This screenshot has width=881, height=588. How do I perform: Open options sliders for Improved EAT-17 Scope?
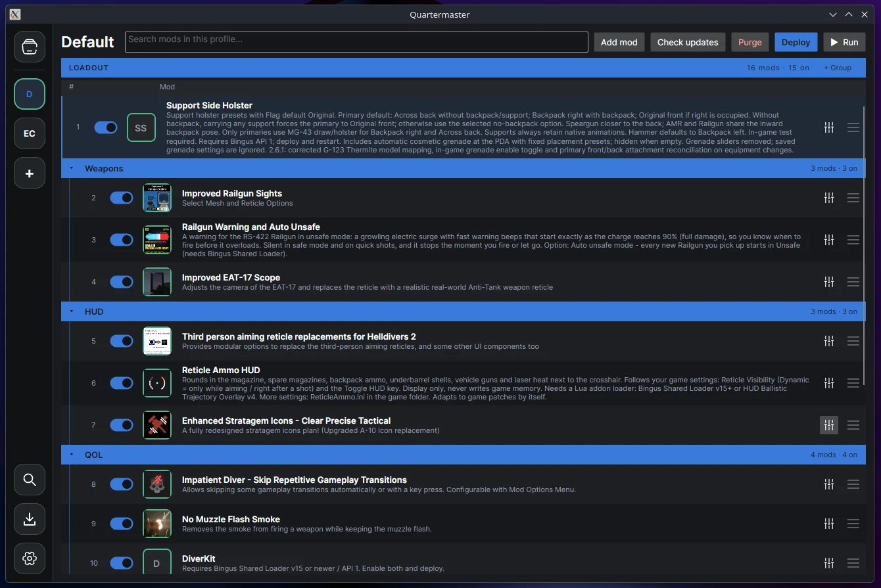click(x=829, y=282)
